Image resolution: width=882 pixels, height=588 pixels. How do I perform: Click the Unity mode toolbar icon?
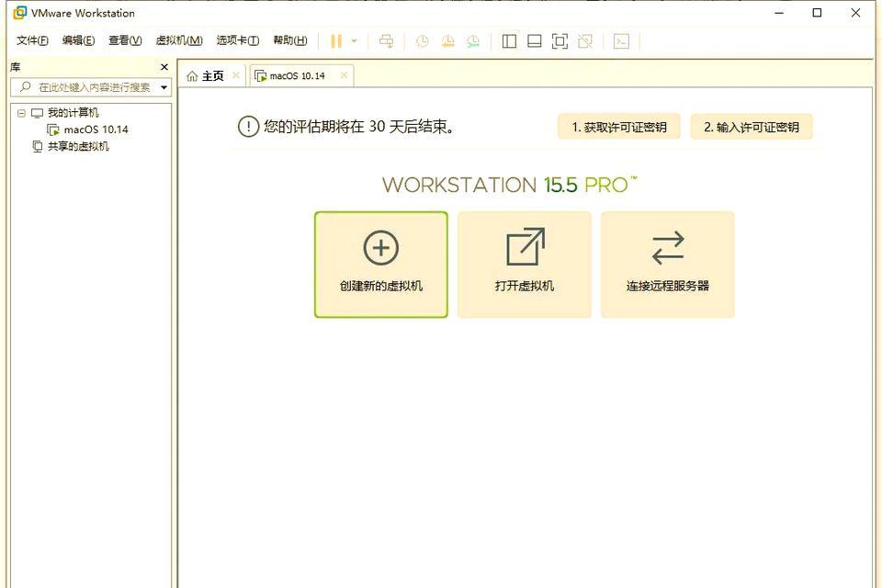pyautogui.click(x=585, y=41)
